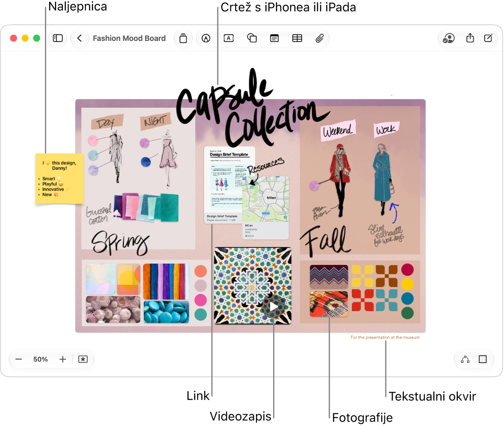Viewport: 504px width, 426px height.
Task: Toggle the connector lines button
Action: click(x=465, y=359)
